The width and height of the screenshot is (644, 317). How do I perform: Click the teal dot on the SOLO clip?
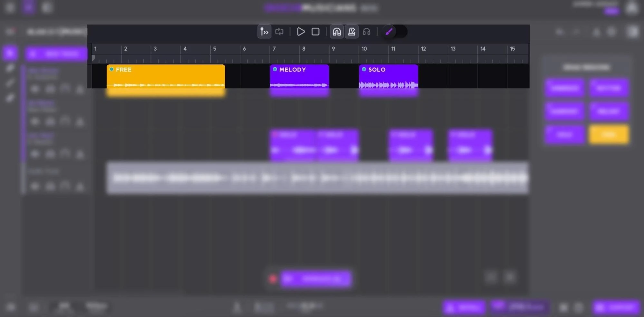(364, 69)
